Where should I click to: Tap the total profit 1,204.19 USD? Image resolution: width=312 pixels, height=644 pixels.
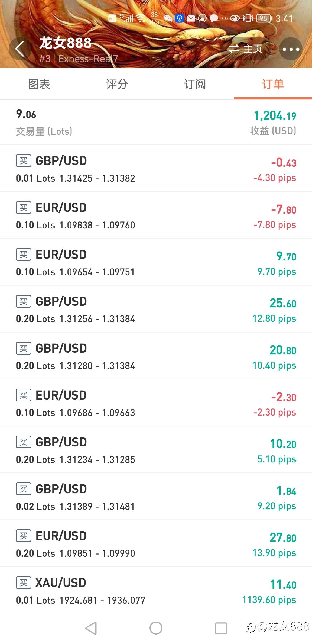[x=275, y=116]
